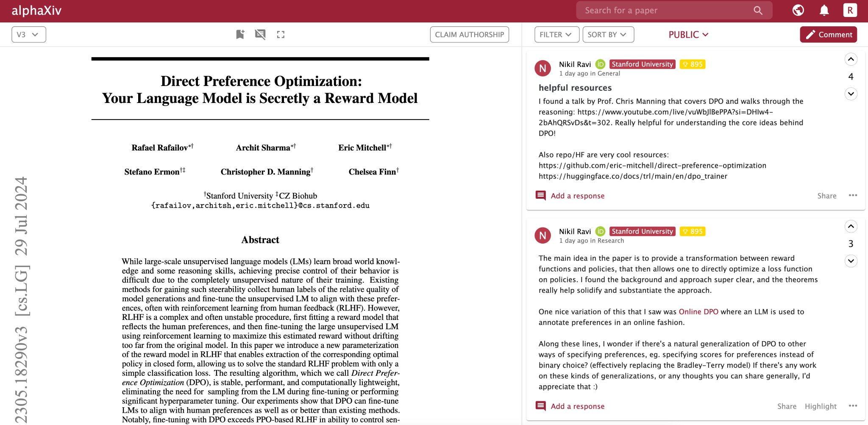Screen dimensions: 868x425
Task: Follow the Online DPO link
Action: 698,312
